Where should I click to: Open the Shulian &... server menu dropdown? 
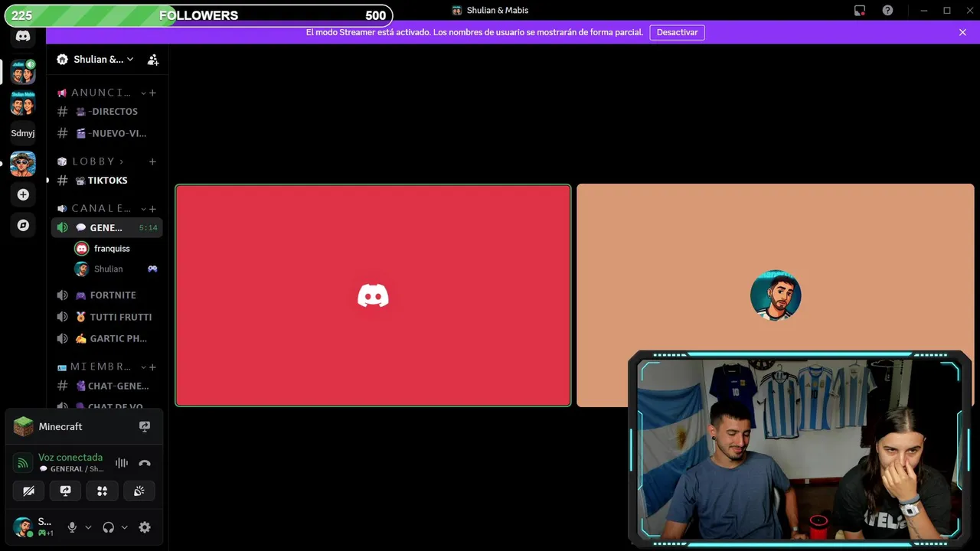(95, 60)
